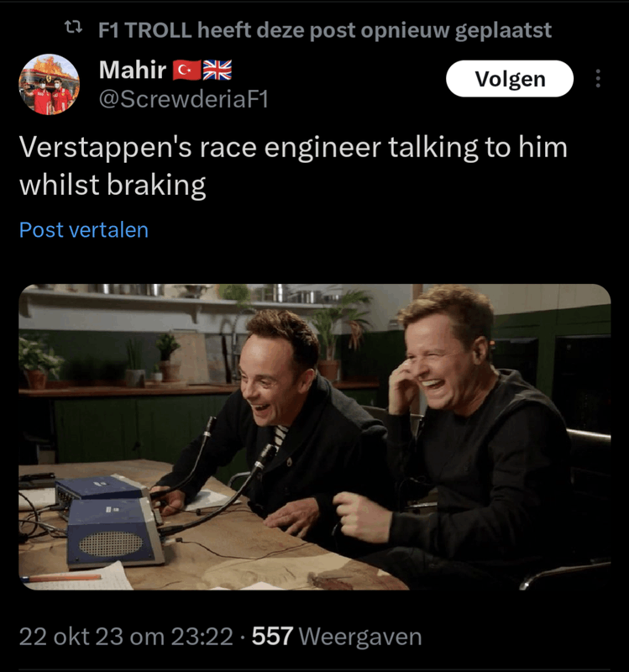Viewport: 629px width, 672px height.
Task: Open the 22 okt 23 timestamp
Action: click(x=126, y=637)
